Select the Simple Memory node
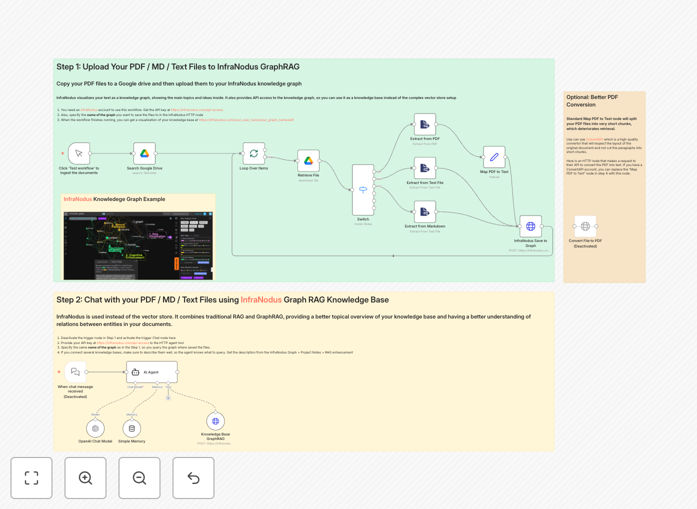This screenshot has width=697, height=509. click(x=132, y=429)
